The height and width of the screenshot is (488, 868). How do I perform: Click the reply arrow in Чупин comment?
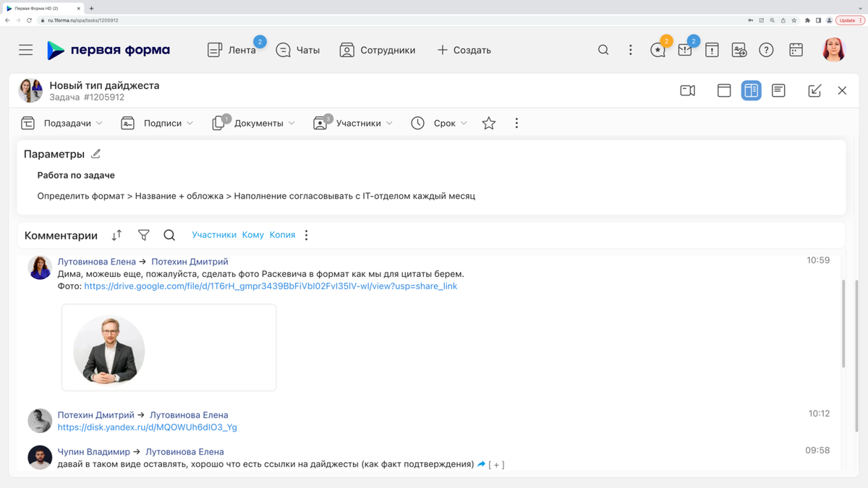[481, 464]
